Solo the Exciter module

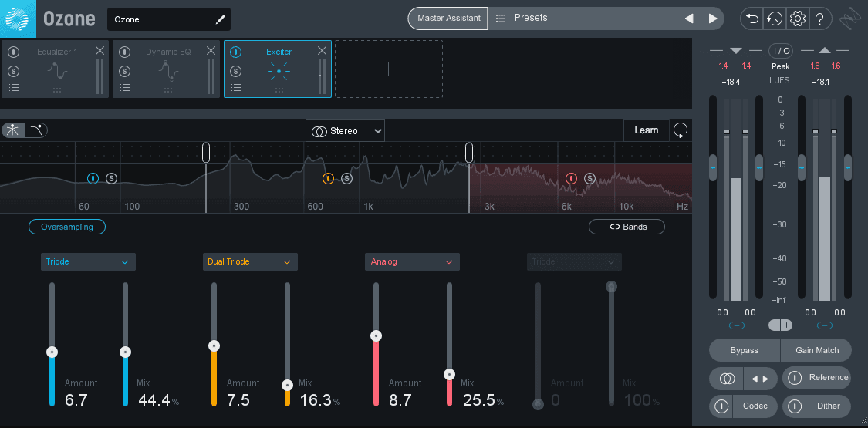[x=236, y=71]
